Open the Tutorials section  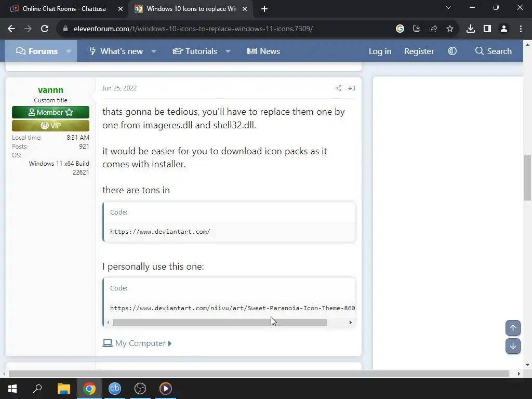click(x=195, y=51)
